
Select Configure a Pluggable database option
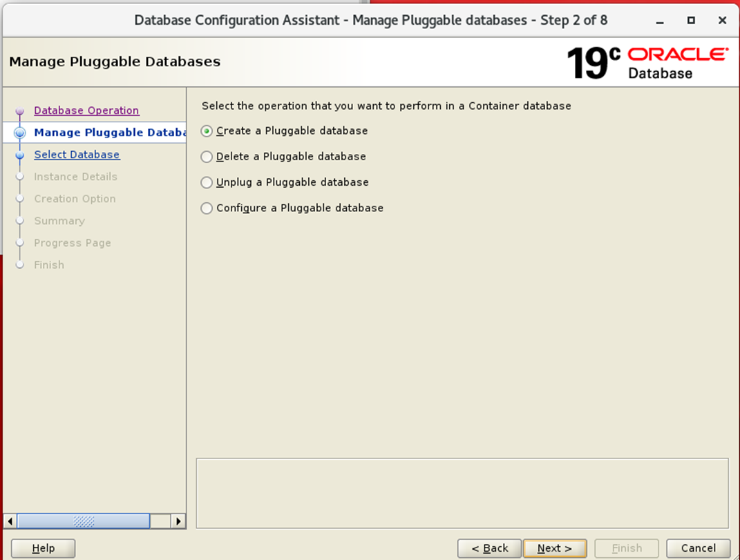coord(292,208)
